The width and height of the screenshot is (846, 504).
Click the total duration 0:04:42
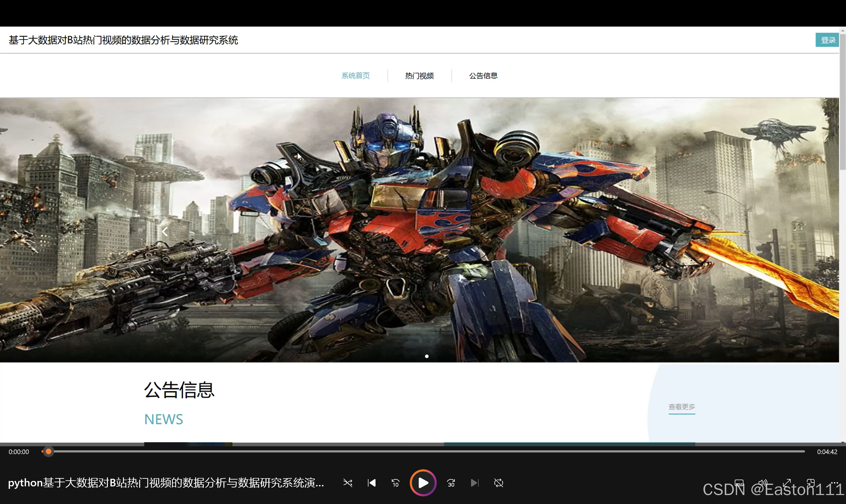pos(827,452)
